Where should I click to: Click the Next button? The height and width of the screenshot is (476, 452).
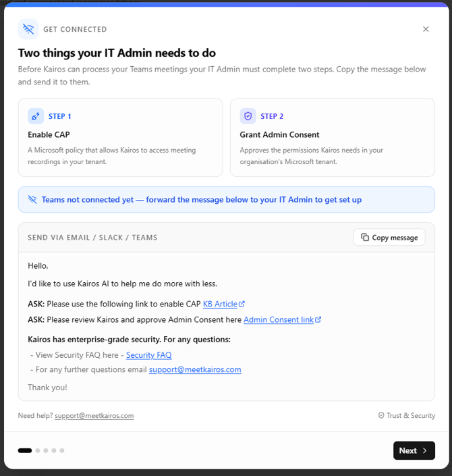click(414, 450)
